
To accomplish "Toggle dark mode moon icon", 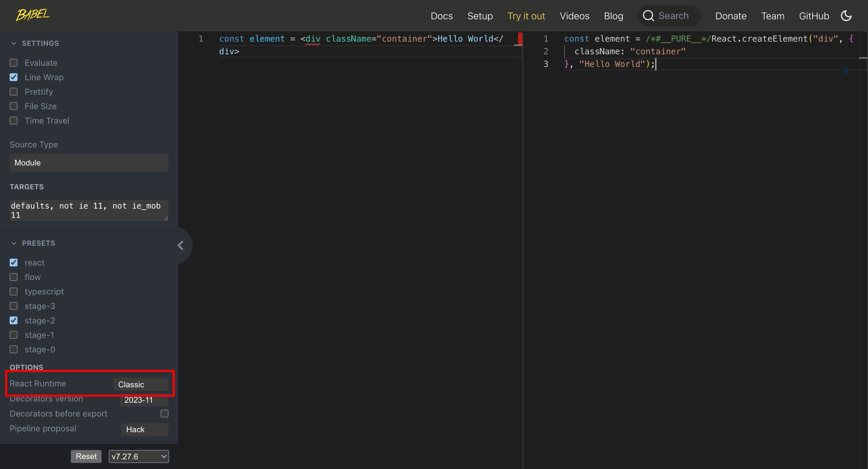I will coord(846,16).
